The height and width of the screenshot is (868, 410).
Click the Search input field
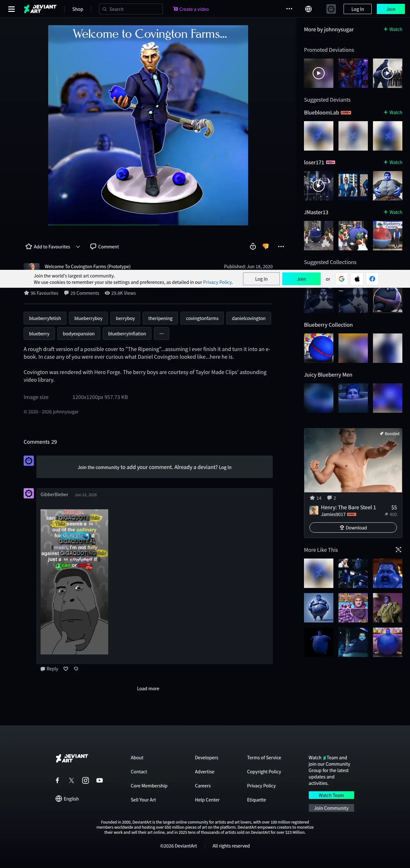[x=131, y=9]
